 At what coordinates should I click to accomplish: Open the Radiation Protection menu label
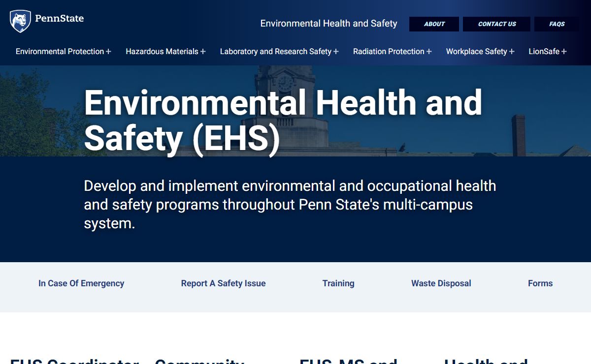tap(389, 52)
